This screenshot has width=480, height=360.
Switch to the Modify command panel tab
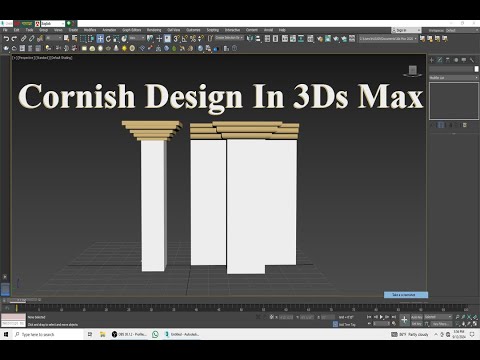pos(440,60)
